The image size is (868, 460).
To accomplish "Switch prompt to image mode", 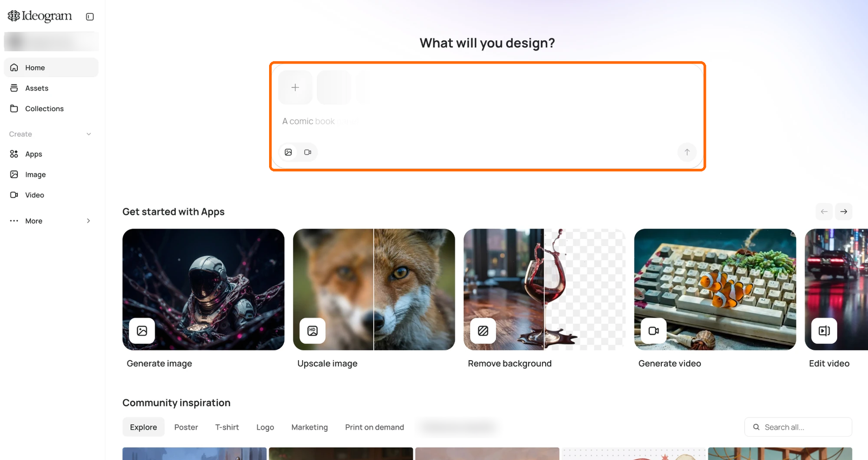I will click(x=289, y=152).
